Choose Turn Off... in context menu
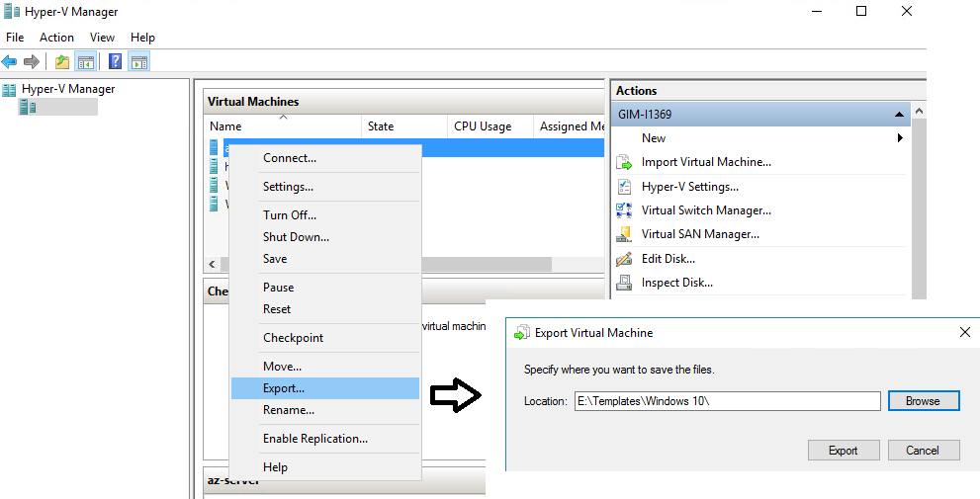This screenshot has height=499, width=980. click(325, 214)
